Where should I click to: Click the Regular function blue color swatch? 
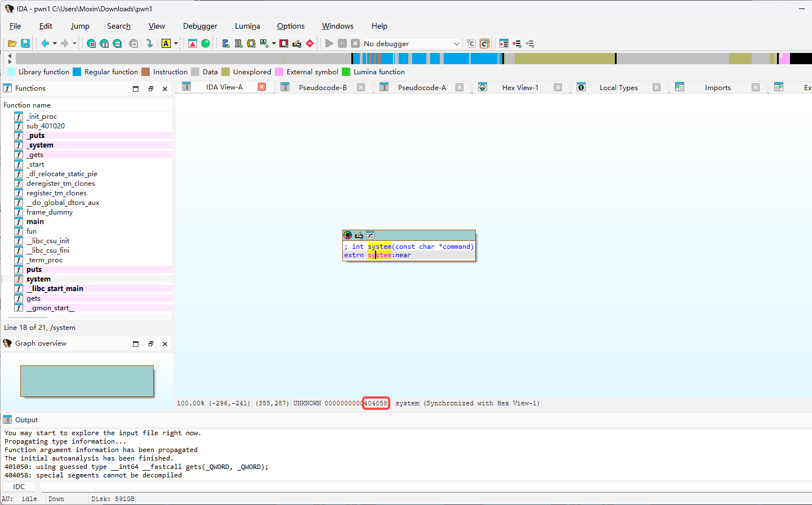(77, 72)
